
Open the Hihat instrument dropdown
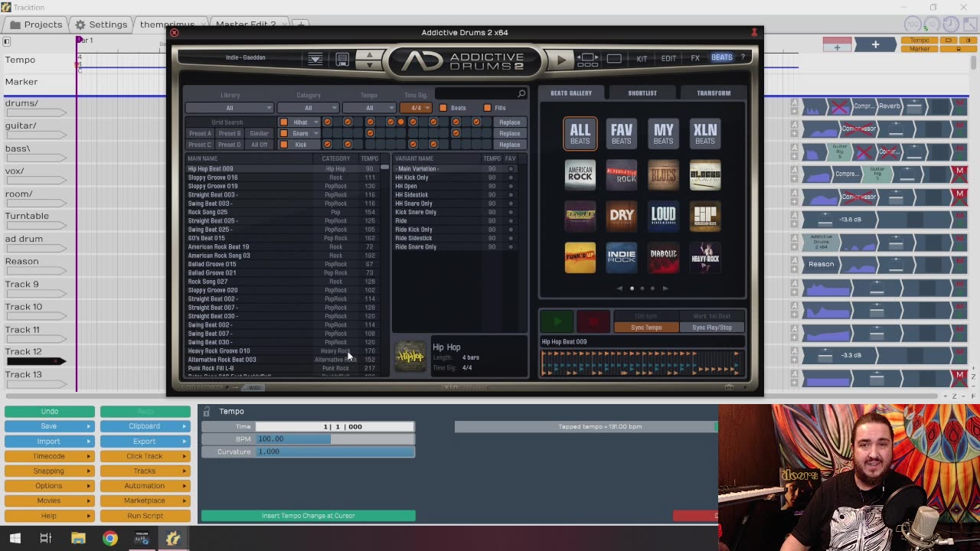pyautogui.click(x=304, y=122)
